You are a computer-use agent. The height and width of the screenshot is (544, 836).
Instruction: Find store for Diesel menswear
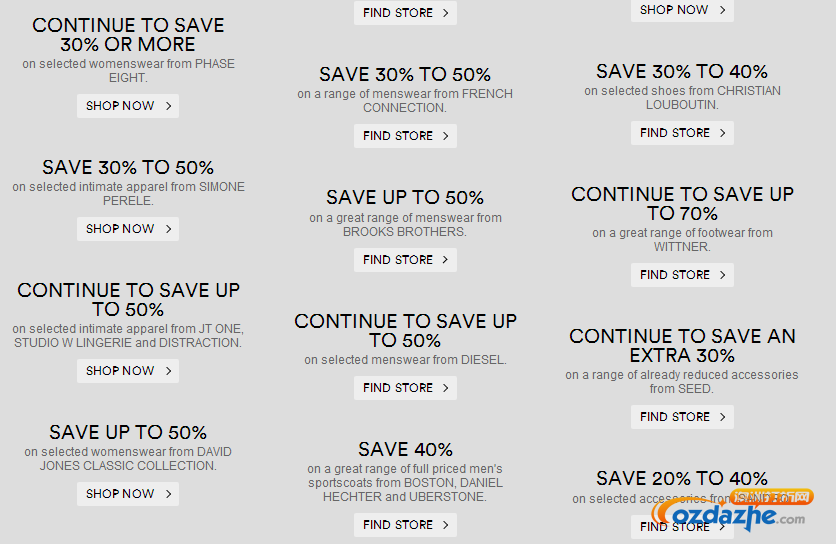[405, 387]
